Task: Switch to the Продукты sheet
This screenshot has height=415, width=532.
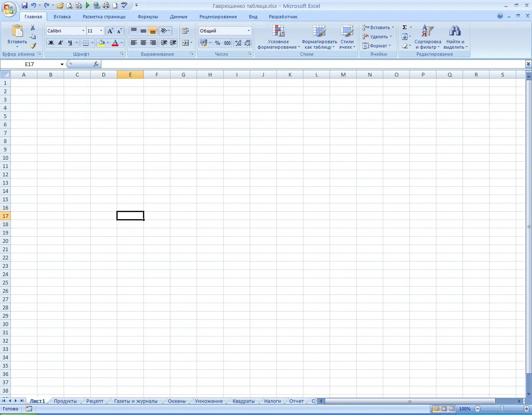Action: coord(65,401)
